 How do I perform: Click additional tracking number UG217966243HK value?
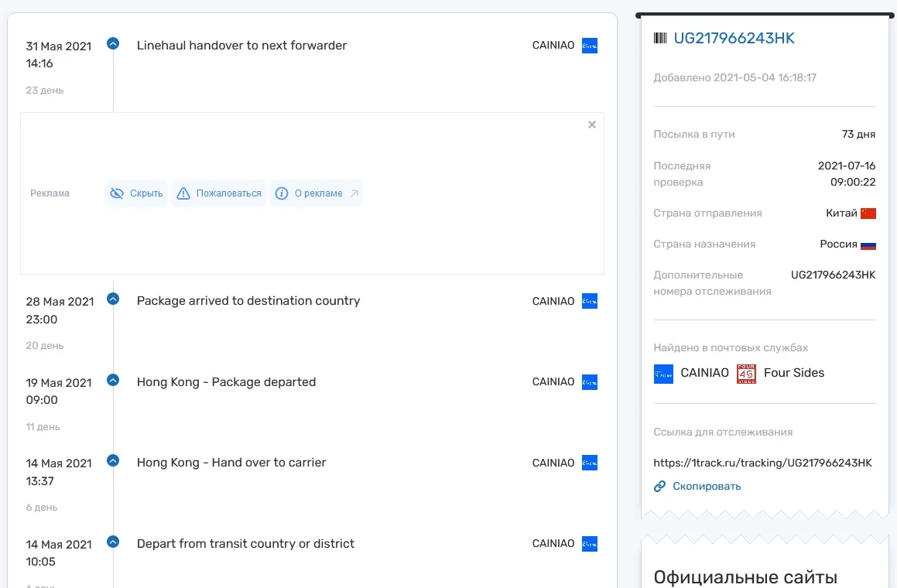click(x=833, y=275)
